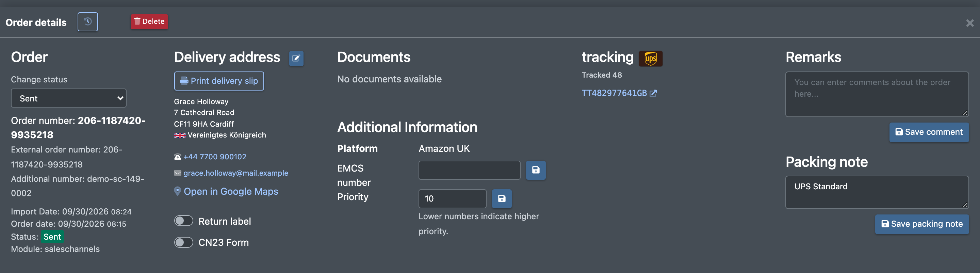Click the Amazon UK platform value
This screenshot has height=273, width=980.
444,148
